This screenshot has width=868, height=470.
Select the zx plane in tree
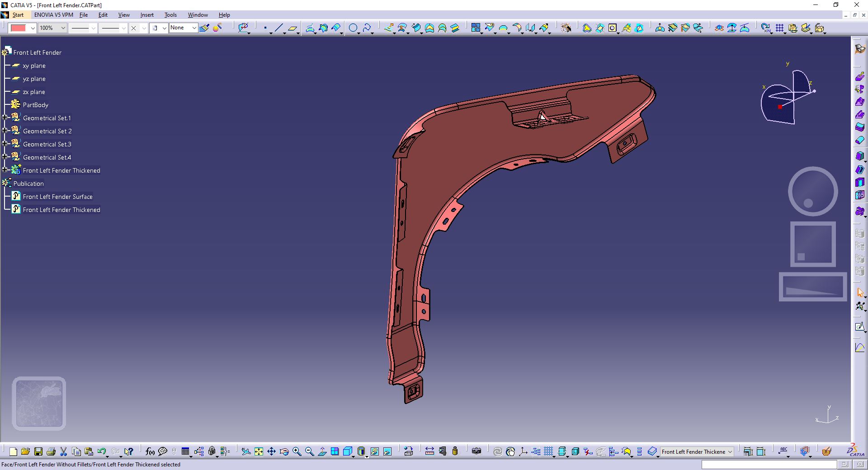click(x=34, y=92)
